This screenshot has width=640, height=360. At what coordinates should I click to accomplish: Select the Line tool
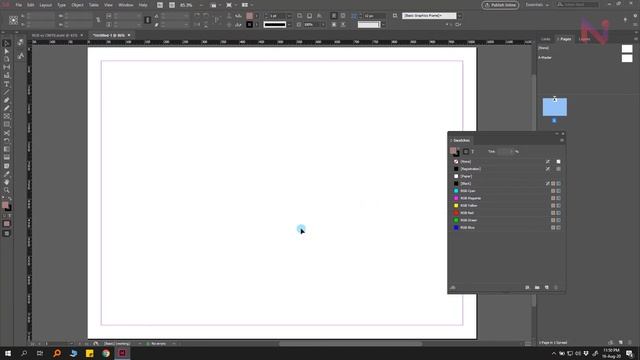point(7,92)
